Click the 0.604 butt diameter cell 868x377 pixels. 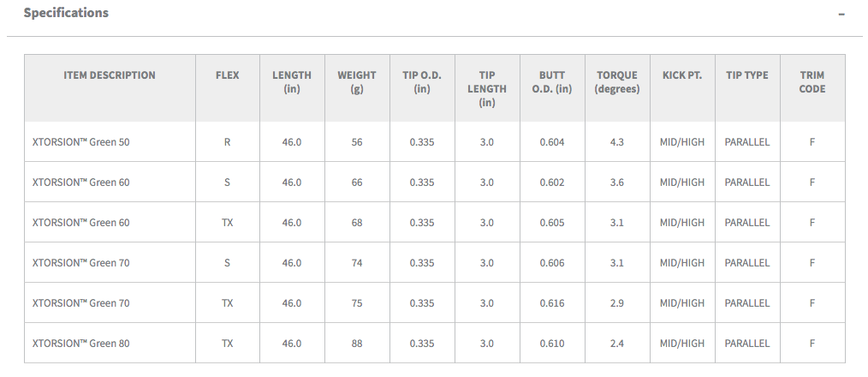pyautogui.click(x=552, y=142)
